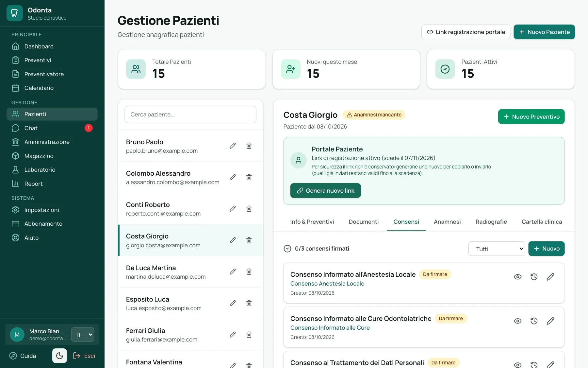Select patient Esposito Luca in list
The height and width of the screenshot is (368, 588).
pyautogui.click(x=190, y=303)
